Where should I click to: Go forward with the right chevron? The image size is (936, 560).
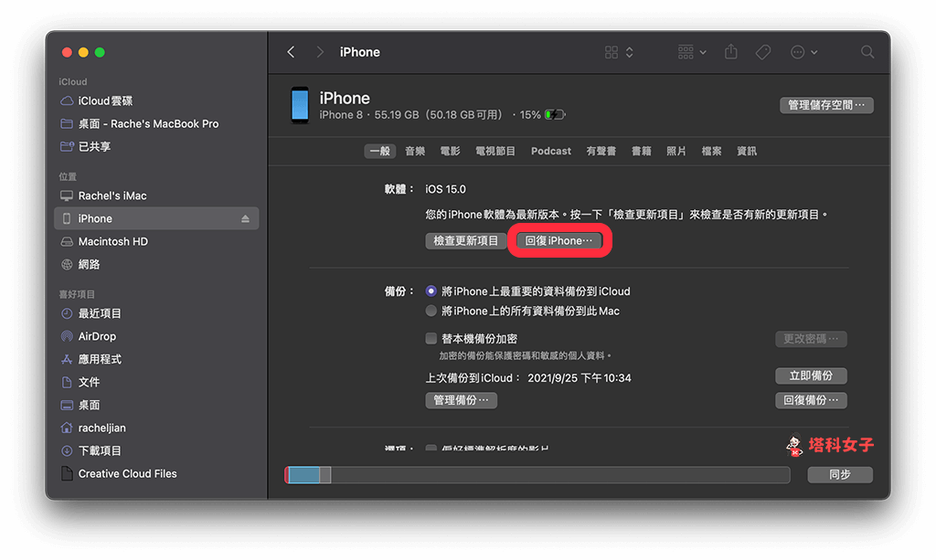pos(320,52)
